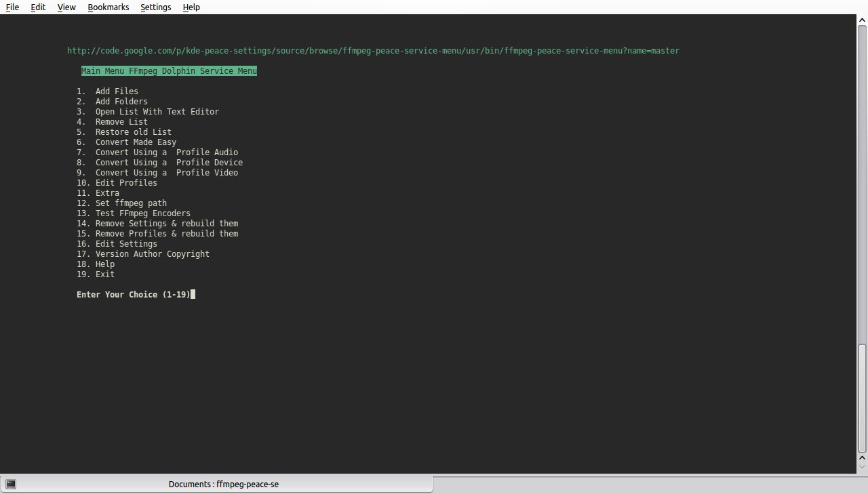Click the 'Main Menu FFmpeg Dolphin Service Menu' header
The width and height of the screenshot is (868, 494).
169,71
